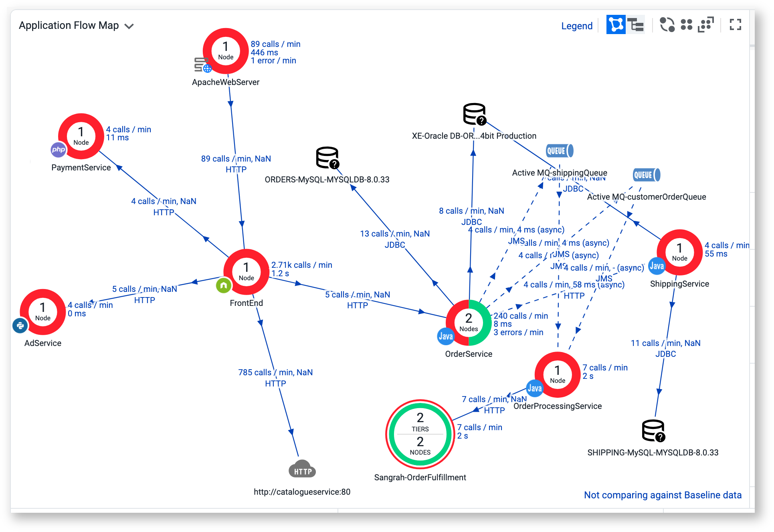The width and height of the screenshot is (774, 532).
Task: Click 'Not comparing against Baseline data' link
Action: pyautogui.click(x=663, y=495)
